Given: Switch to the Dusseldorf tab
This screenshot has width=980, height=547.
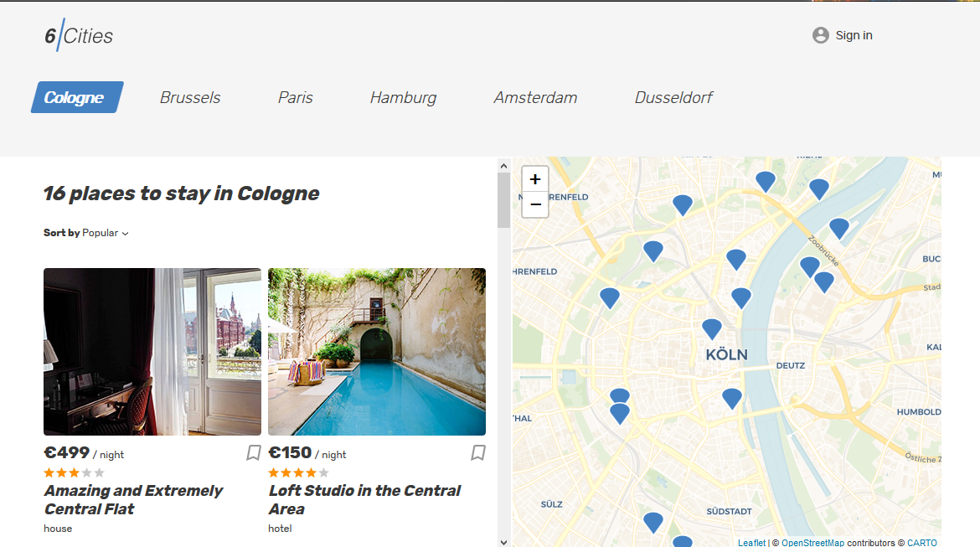Looking at the screenshot, I should click(x=674, y=97).
